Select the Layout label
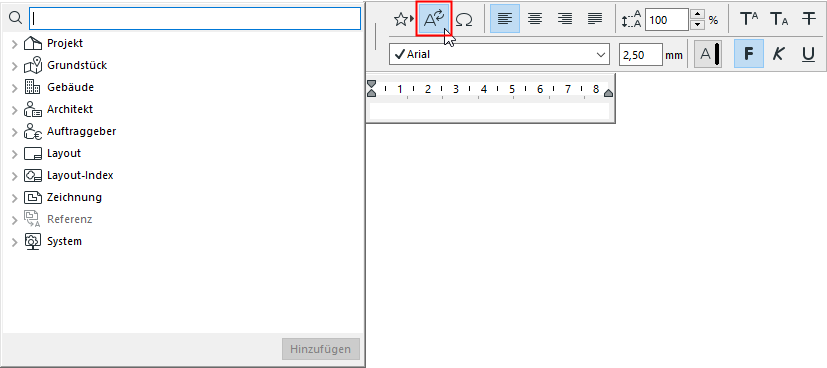The height and width of the screenshot is (368, 827). pos(64,153)
